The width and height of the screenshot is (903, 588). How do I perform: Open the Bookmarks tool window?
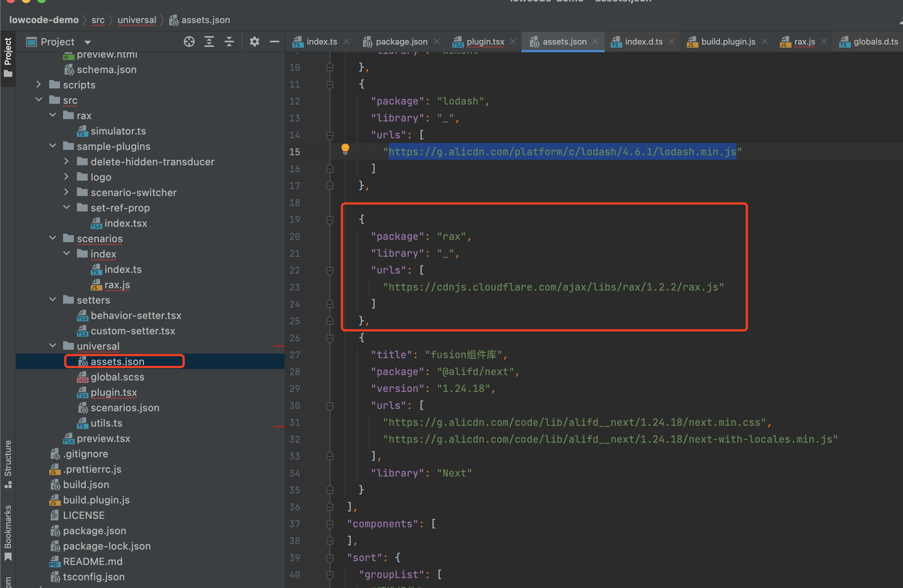click(8, 530)
